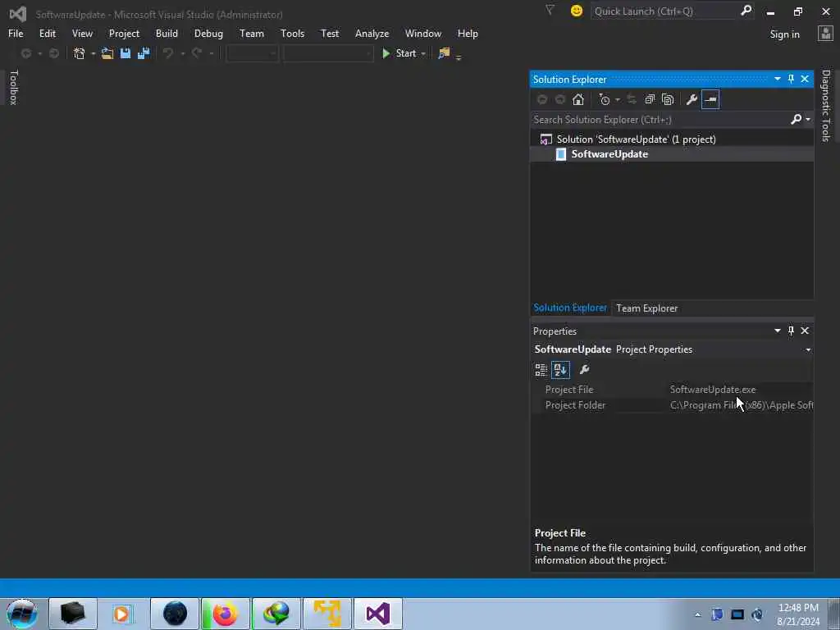
Task: Click the notifications flag icon
Action: tap(550, 10)
